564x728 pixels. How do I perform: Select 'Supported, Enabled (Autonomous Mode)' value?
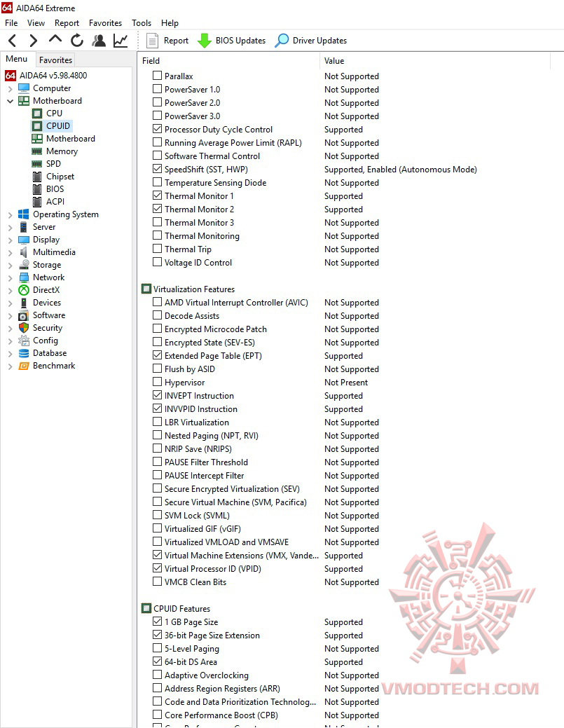[401, 170]
